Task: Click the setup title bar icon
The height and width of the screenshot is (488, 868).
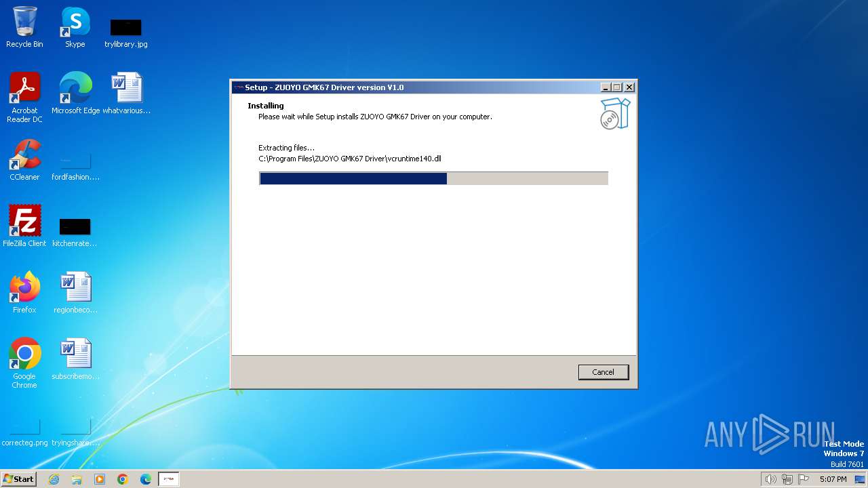Action: [x=238, y=87]
